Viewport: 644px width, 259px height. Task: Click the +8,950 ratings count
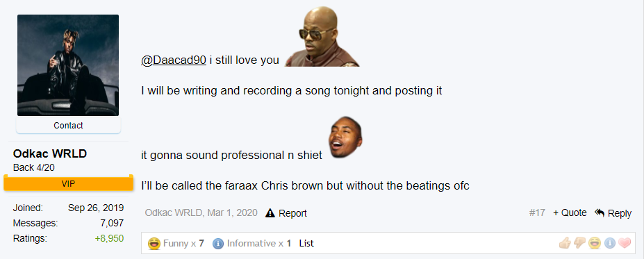coord(109,238)
